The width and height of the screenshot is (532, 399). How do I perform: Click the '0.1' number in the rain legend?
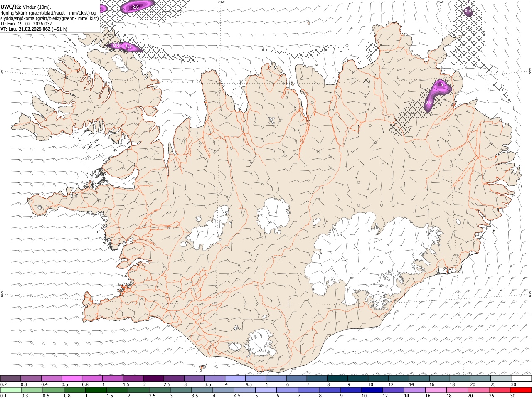[3, 396]
